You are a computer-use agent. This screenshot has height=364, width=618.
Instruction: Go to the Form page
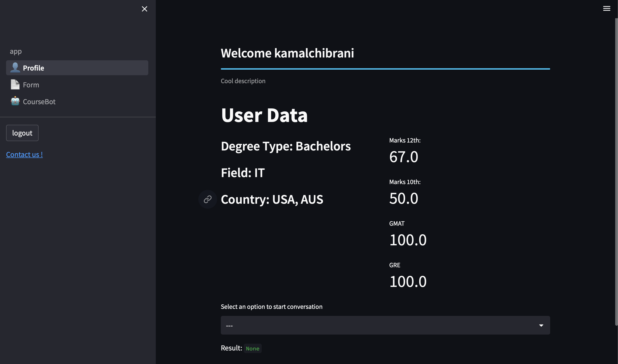[31, 85]
